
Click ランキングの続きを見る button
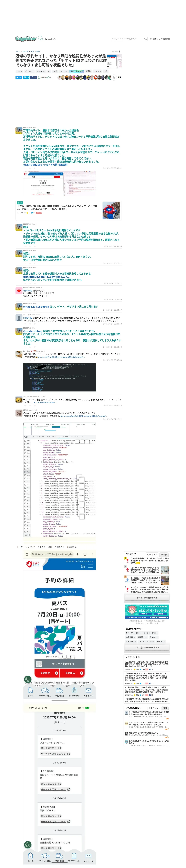[x=147, y=597]
